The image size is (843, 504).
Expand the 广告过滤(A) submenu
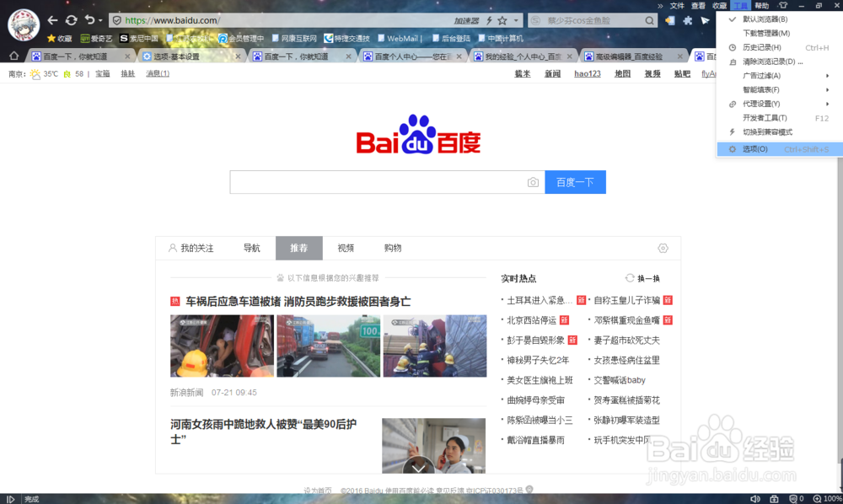pyautogui.click(x=780, y=76)
